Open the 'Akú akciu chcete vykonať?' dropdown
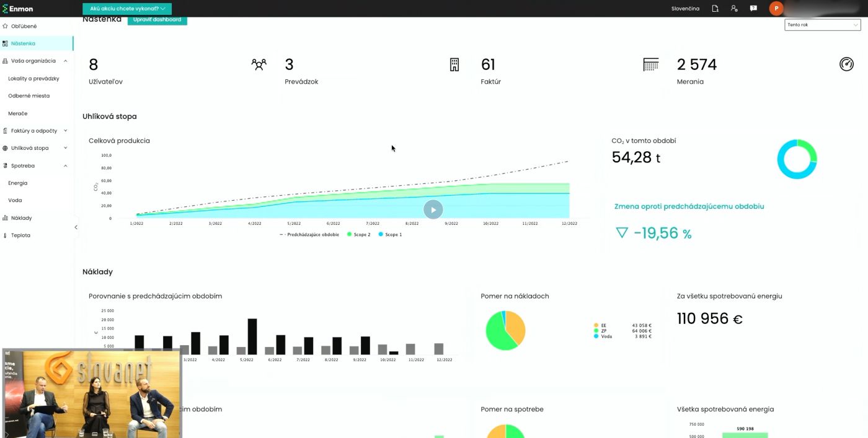The image size is (868, 438). click(127, 9)
